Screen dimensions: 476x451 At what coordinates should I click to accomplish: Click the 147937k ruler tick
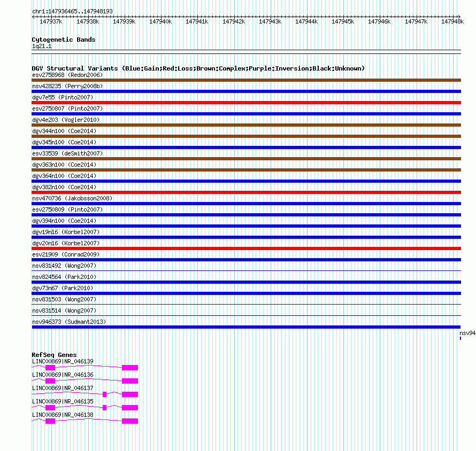pyautogui.click(x=51, y=21)
